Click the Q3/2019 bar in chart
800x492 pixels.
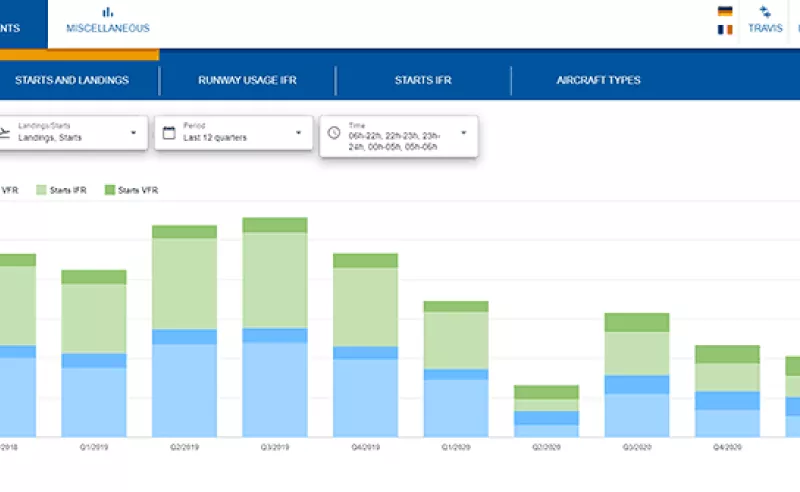pos(275,327)
